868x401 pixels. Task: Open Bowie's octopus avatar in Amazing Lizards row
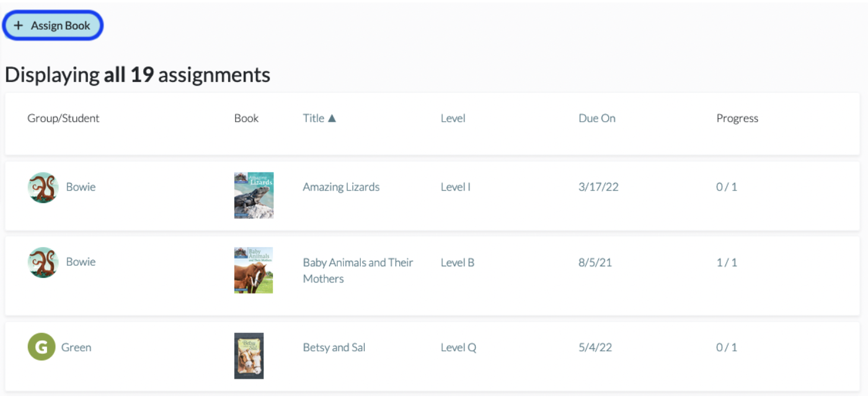click(43, 187)
